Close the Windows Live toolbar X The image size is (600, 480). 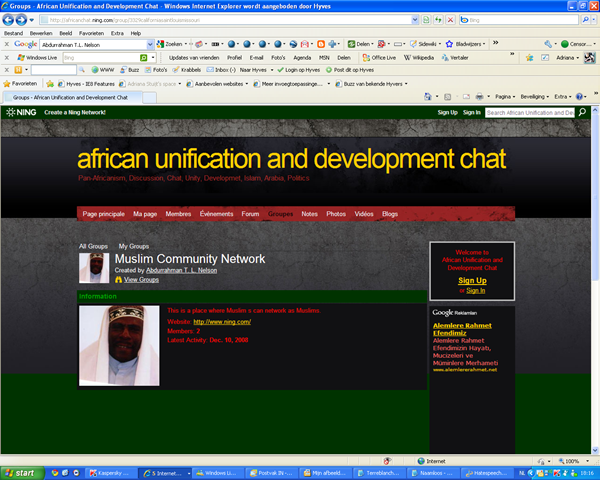click(7, 57)
